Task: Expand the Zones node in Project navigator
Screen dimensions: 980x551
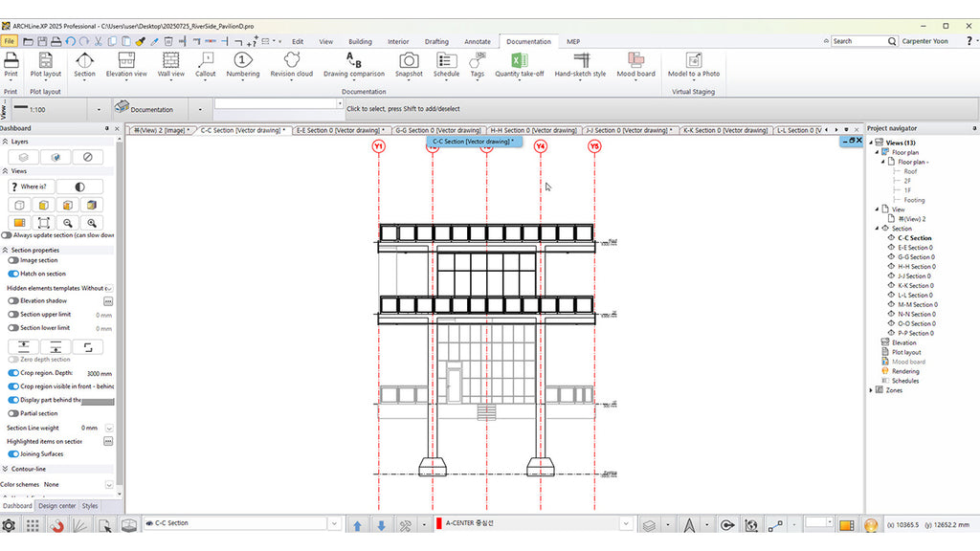Action: pos(871,390)
